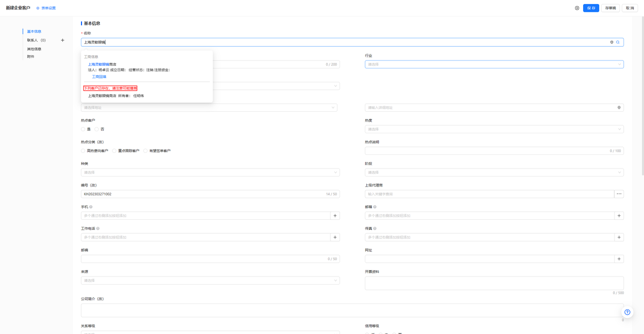Open the ellipsis picker for 上级代理商

[619, 194]
